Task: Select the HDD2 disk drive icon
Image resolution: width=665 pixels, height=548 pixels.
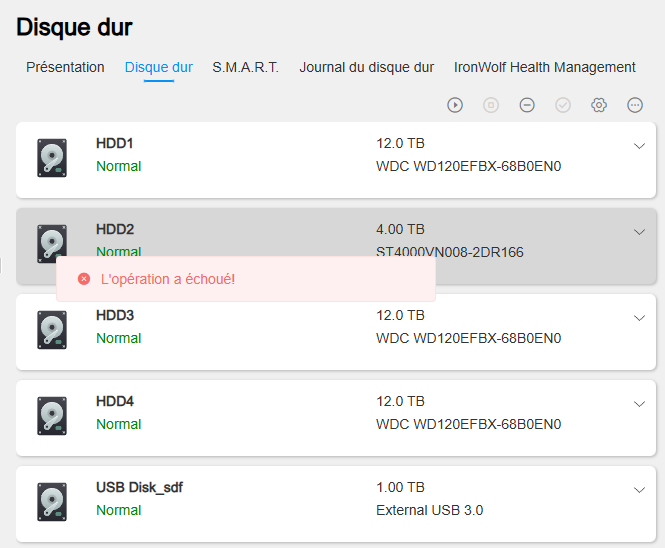Action: pyautogui.click(x=52, y=242)
